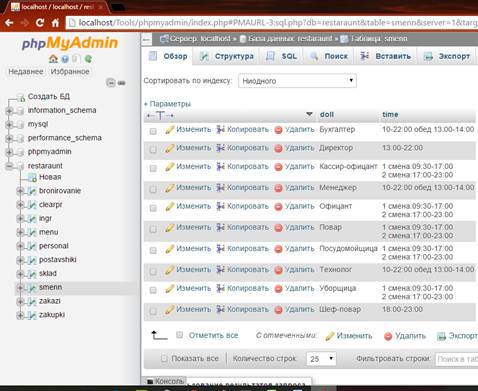Viewport: 478px width, 391px height.
Task: Click the copy icon in Технолог row
Action: pyautogui.click(x=220, y=270)
